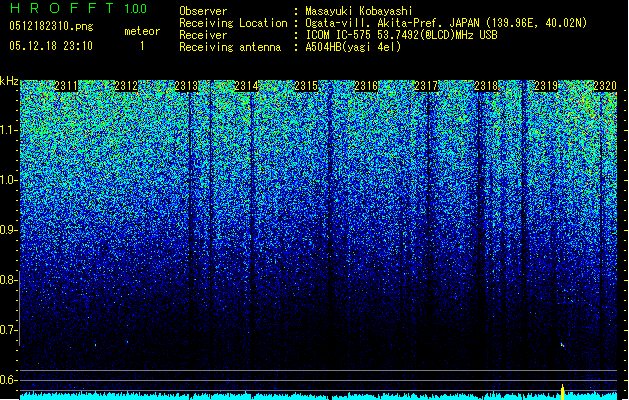This screenshot has width=629, height=400.
Task: Click the 1.1 kHz axis label
Action: pos(8,130)
